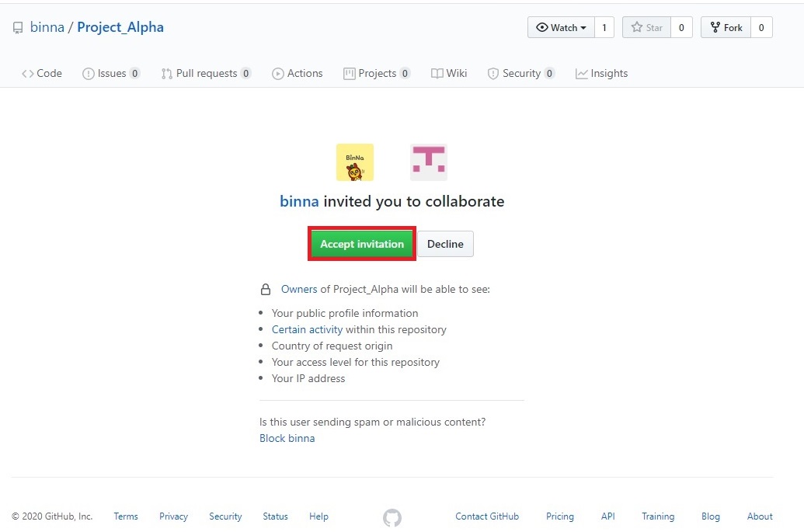This screenshot has height=532, width=804.
Task: Open the Help footer link
Action: 319,516
